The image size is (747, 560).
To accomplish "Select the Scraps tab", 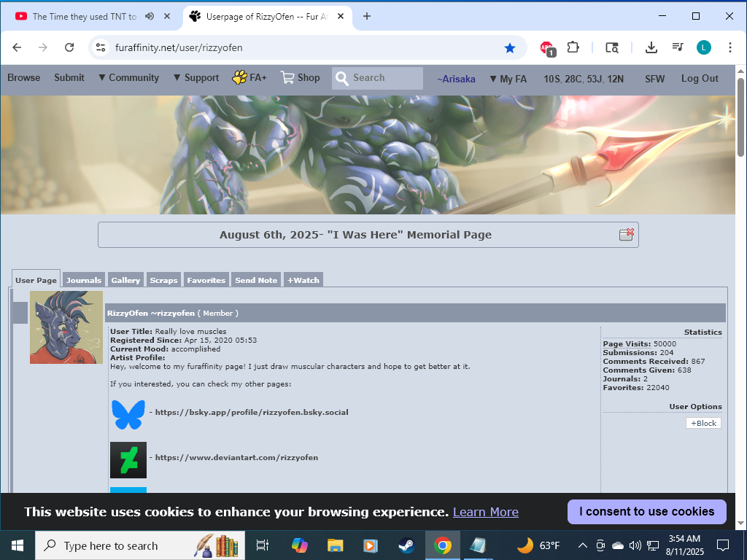I will coord(164,280).
